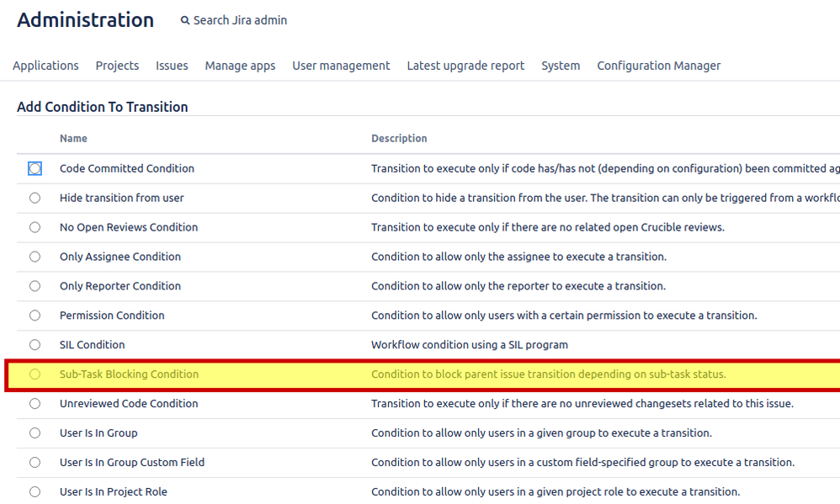Choose Permission Condition radio button
840x504 pixels.
click(35, 316)
